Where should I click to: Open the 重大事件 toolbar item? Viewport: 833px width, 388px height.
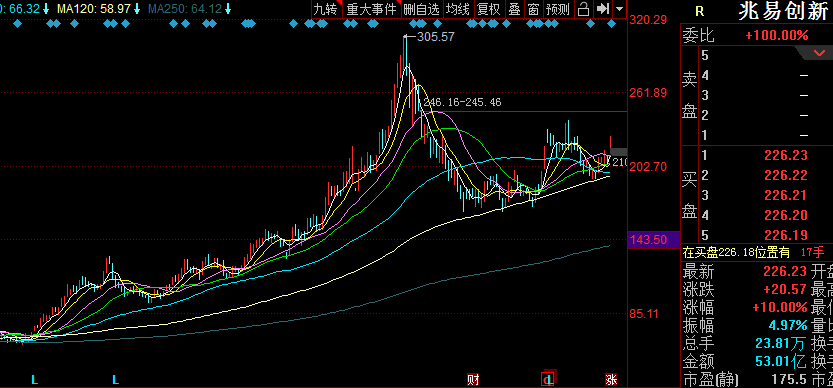point(371,9)
